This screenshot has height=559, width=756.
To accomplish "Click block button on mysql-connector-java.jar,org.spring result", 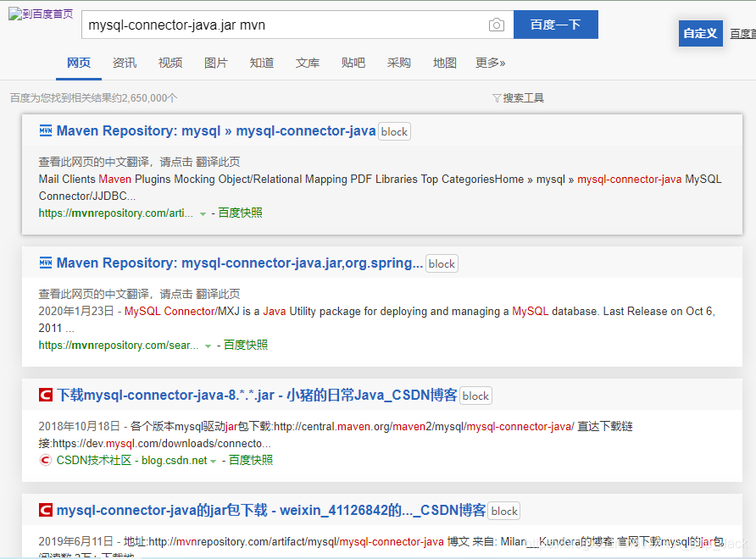I will [442, 263].
